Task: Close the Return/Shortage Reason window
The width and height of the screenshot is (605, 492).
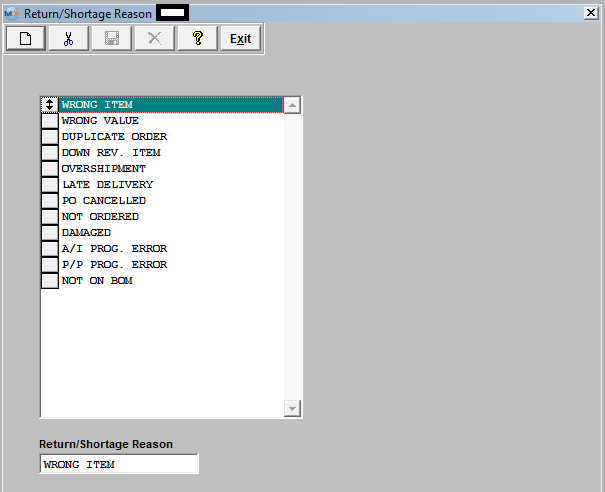Action: 591,13
